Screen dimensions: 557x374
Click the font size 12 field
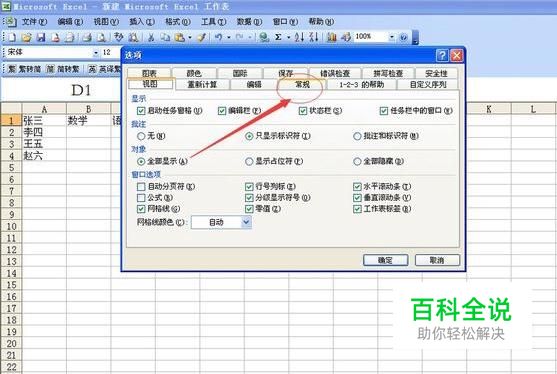tap(111, 53)
